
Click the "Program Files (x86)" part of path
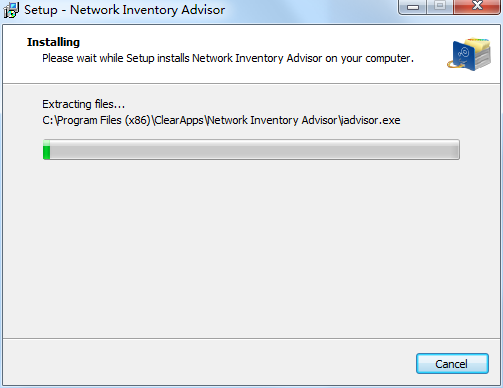[104, 120]
